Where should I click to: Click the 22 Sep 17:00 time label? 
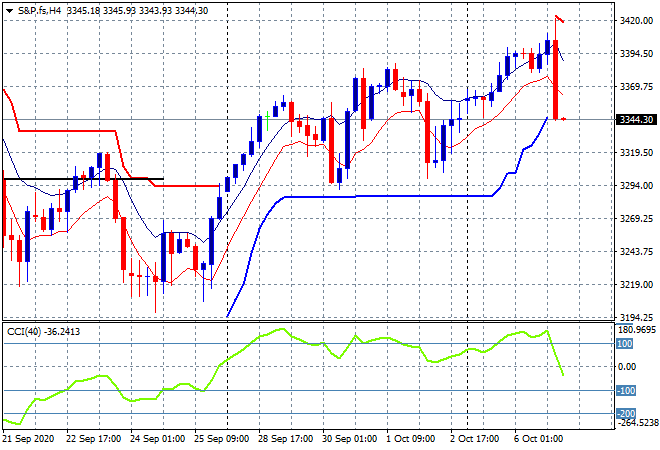[93, 439]
